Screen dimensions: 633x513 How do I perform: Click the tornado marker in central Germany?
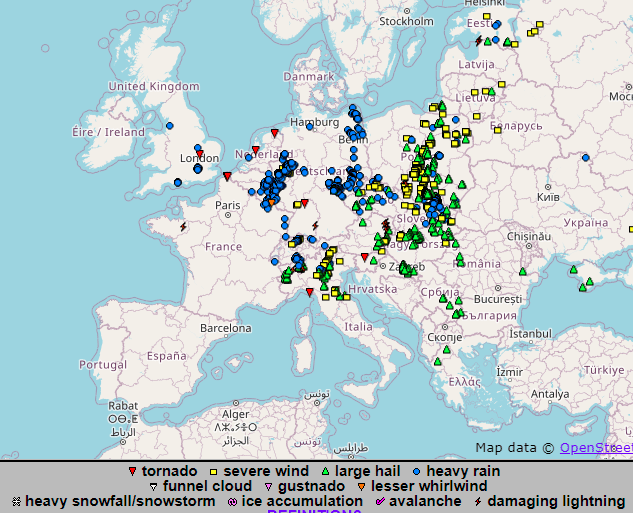[305, 203]
